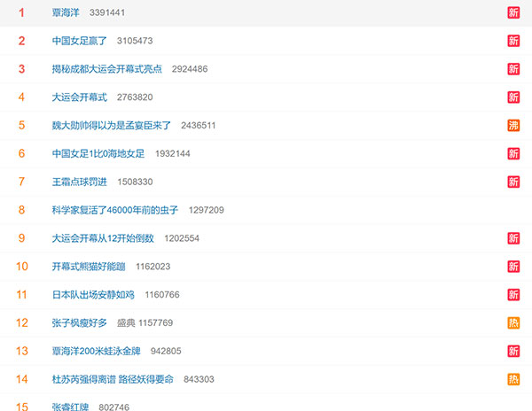This screenshot has width=532, height=411.
Task: Open the 中国女足1比0海地女足 topic
Action: coord(98,154)
